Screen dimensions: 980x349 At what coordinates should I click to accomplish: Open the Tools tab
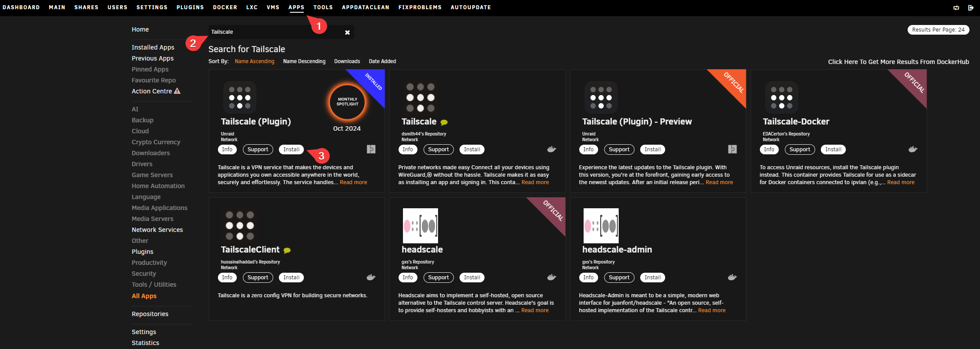(323, 7)
